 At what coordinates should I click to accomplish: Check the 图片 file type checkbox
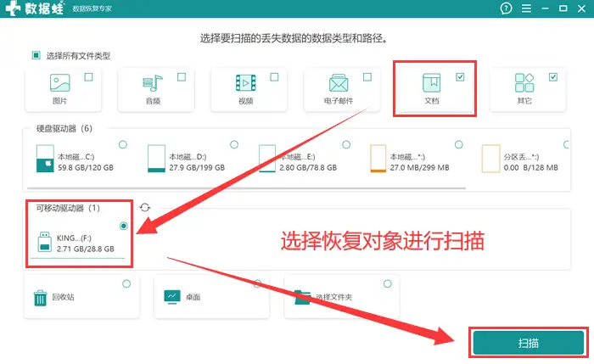click(x=88, y=77)
